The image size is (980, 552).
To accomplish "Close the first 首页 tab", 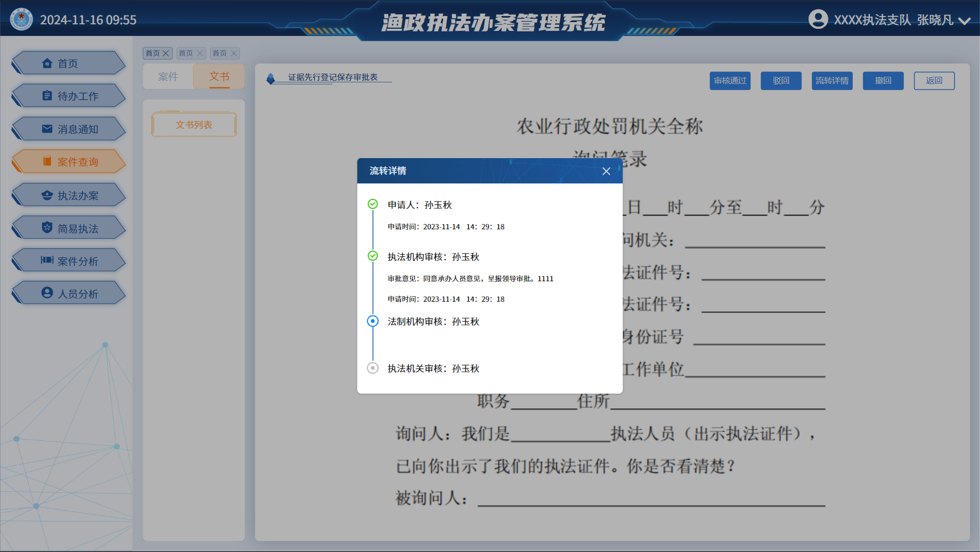I will (x=165, y=54).
